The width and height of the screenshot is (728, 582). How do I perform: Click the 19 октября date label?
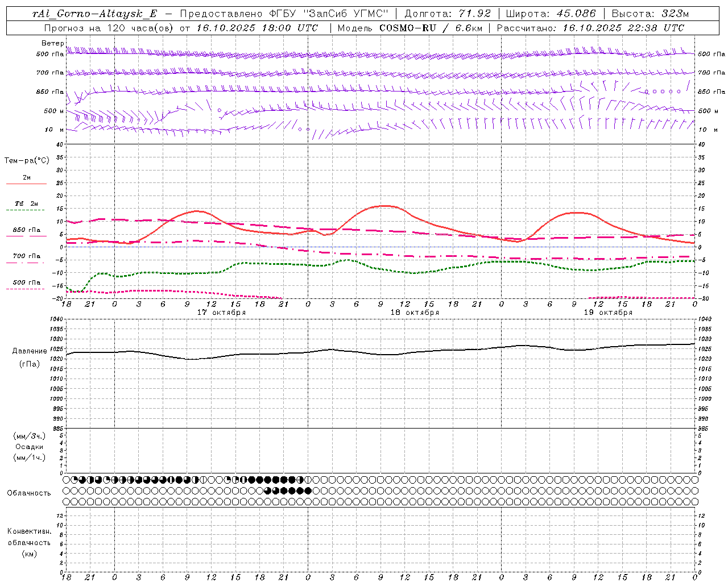click(608, 313)
